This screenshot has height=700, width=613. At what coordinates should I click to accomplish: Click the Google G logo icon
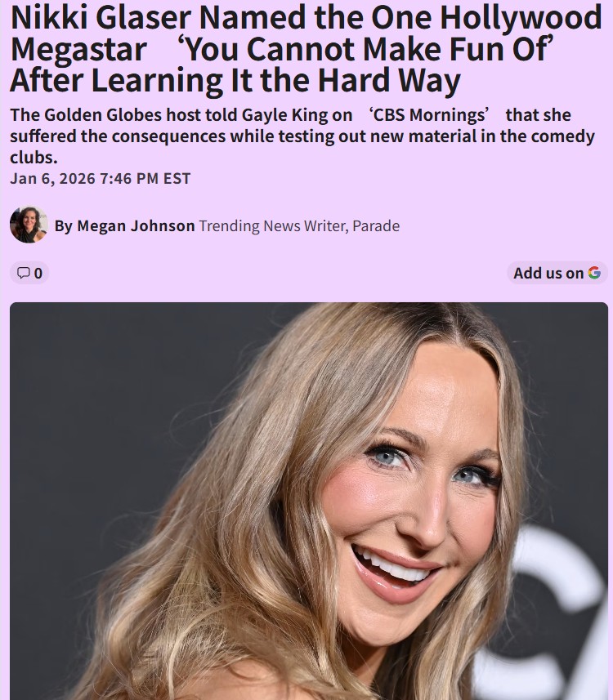593,273
